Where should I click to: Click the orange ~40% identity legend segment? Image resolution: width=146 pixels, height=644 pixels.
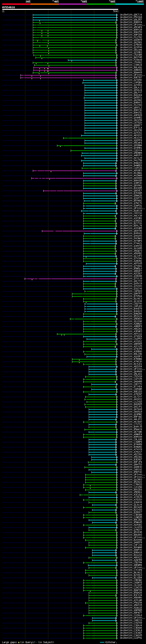pyautogui.click(x=45, y=4)
